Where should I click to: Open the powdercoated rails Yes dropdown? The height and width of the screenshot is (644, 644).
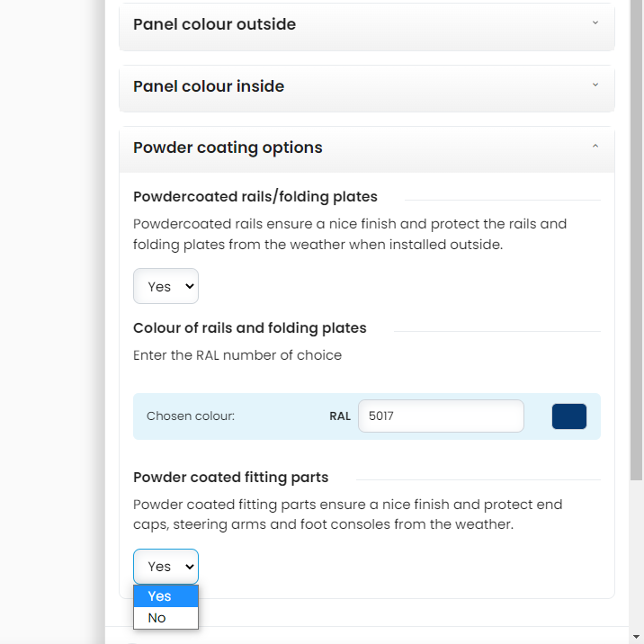click(x=165, y=286)
